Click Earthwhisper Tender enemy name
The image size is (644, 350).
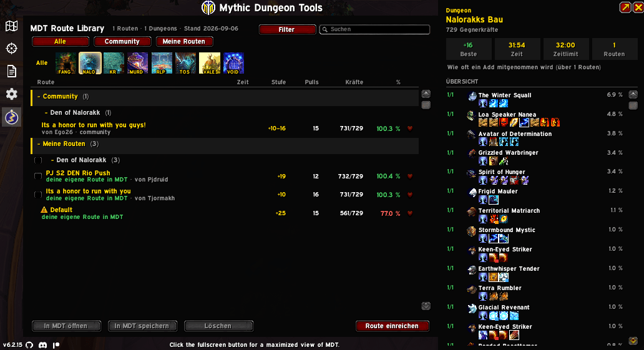pos(509,269)
